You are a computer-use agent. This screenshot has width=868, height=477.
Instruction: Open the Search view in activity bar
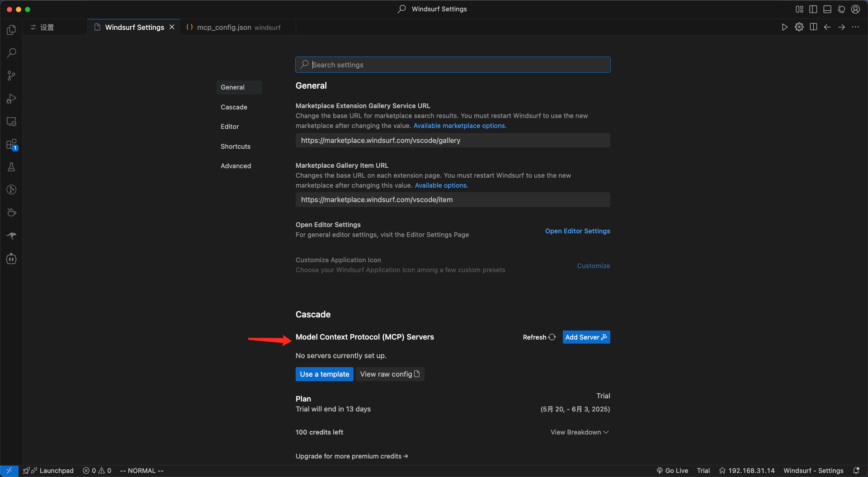click(x=11, y=53)
